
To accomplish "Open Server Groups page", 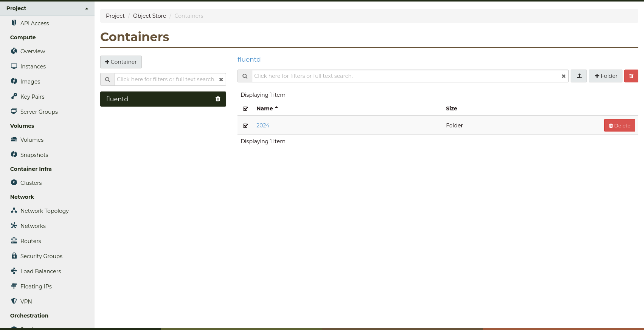I will [39, 112].
